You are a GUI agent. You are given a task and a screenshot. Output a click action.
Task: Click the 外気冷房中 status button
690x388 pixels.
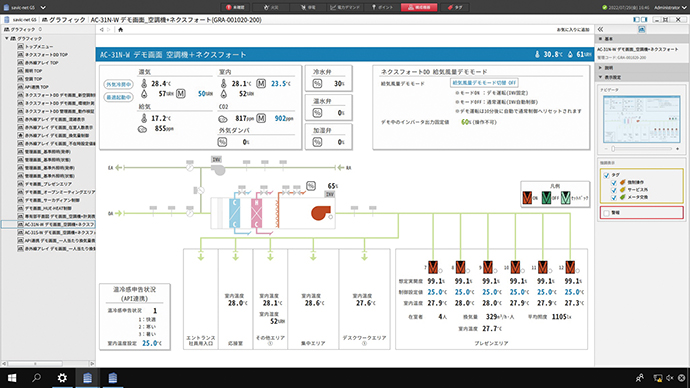click(x=118, y=84)
